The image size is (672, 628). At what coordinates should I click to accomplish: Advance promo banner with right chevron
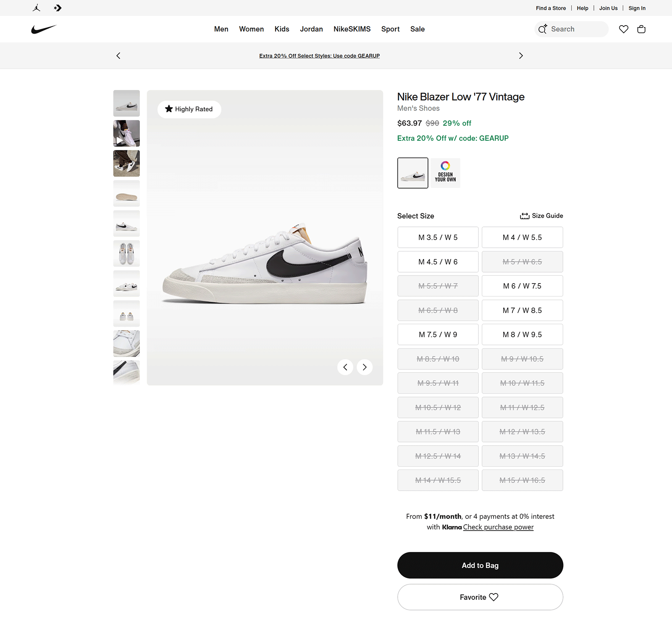(x=521, y=55)
